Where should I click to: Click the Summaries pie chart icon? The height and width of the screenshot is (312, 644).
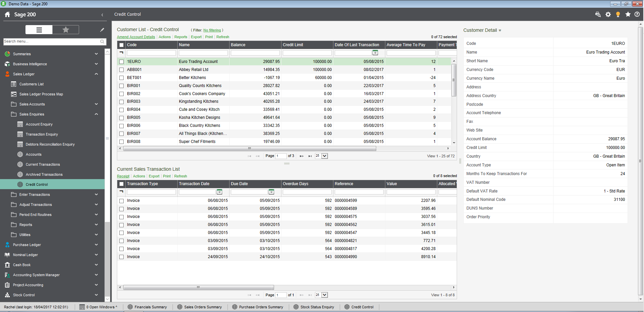click(7, 54)
